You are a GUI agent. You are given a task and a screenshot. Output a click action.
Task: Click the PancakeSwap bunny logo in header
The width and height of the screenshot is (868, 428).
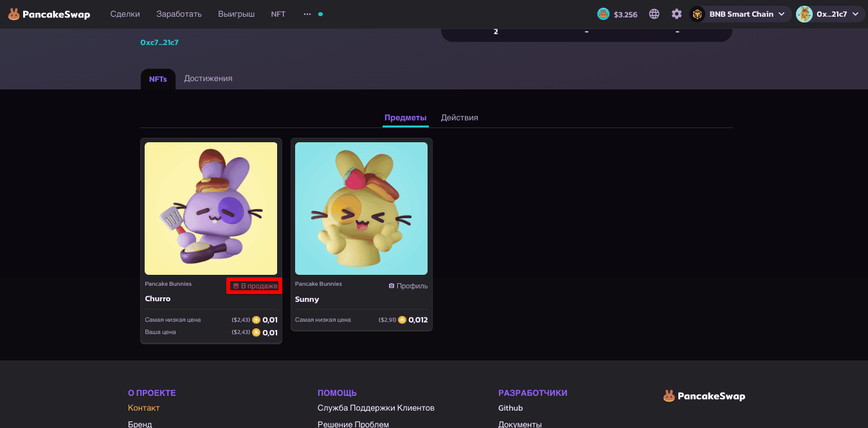point(14,14)
